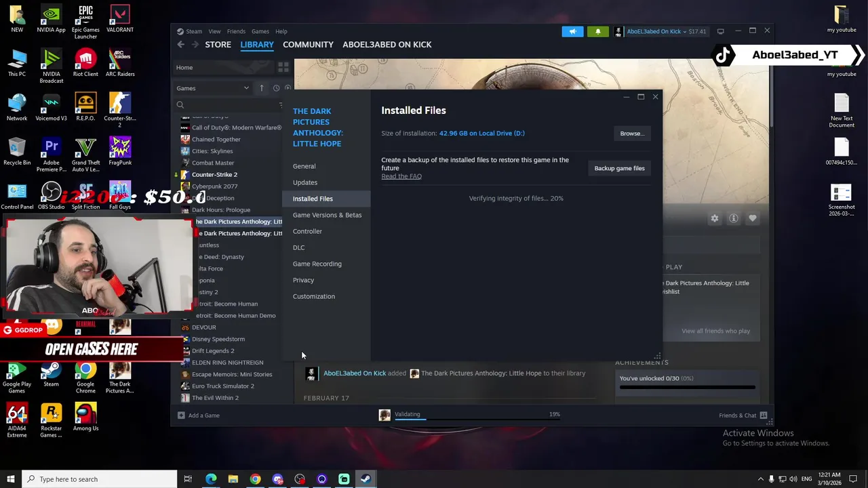Click the Steam back navigation arrow
Image resolution: width=868 pixels, height=488 pixels.
pyautogui.click(x=180, y=45)
